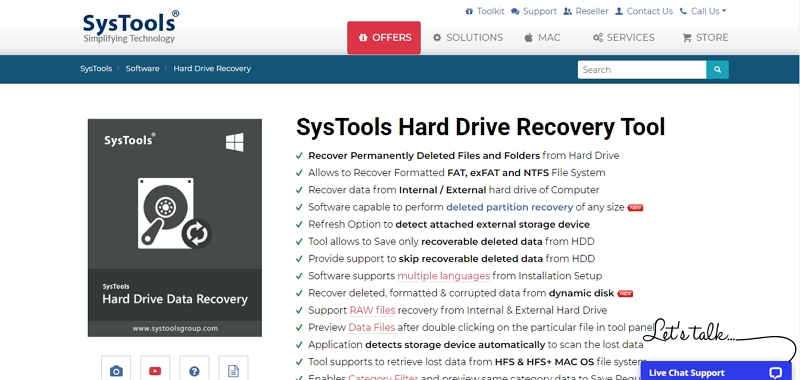Click the 'Recover Permanently Deleted Files and Folders' text

(x=424, y=156)
